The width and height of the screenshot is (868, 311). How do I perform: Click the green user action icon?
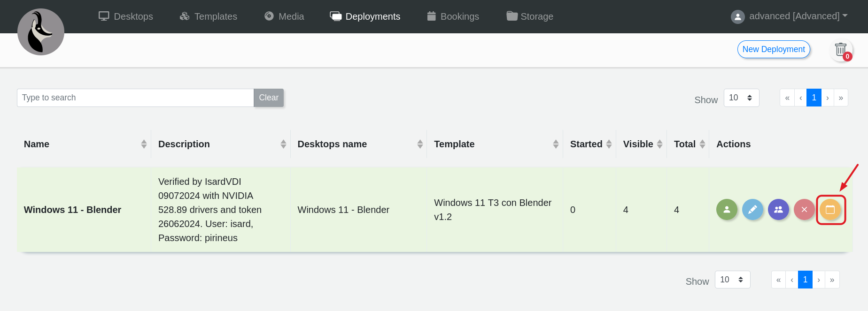point(727,210)
